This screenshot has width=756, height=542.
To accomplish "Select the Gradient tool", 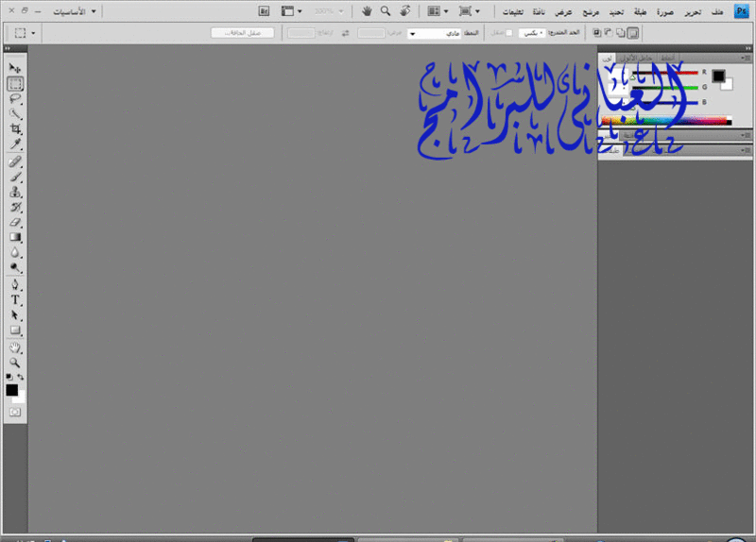I will [15, 237].
